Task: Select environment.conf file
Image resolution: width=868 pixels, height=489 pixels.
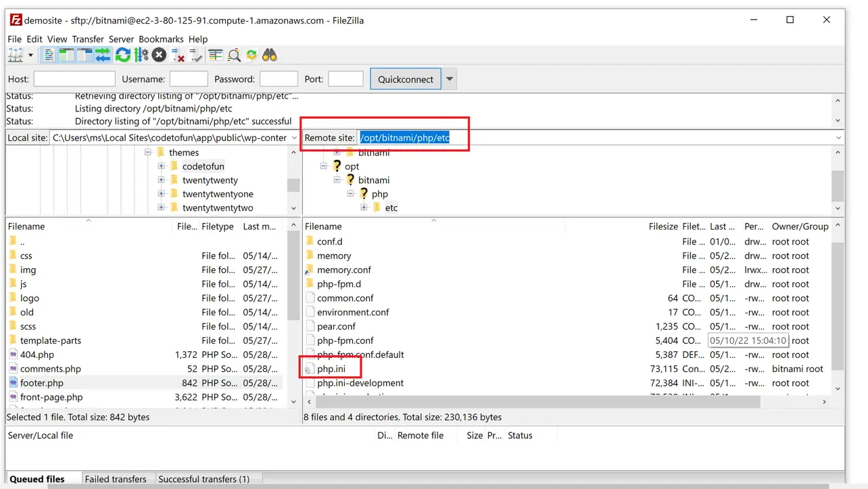Action: coord(353,313)
